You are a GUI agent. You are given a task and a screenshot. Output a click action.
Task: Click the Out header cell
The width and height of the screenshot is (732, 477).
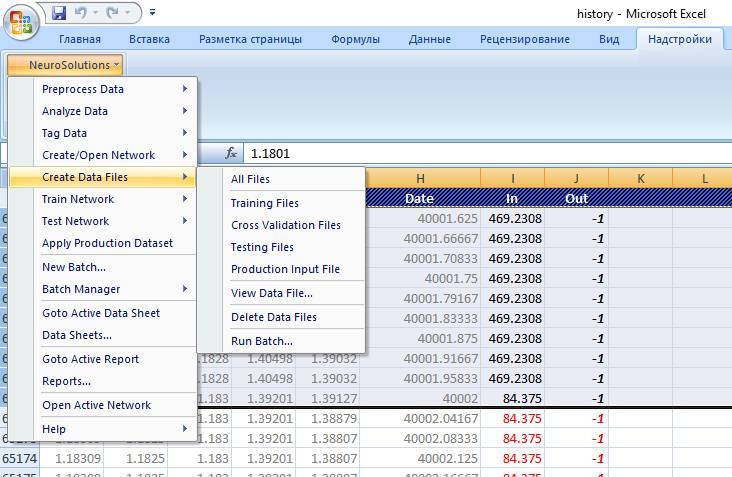tap(577, 198)
